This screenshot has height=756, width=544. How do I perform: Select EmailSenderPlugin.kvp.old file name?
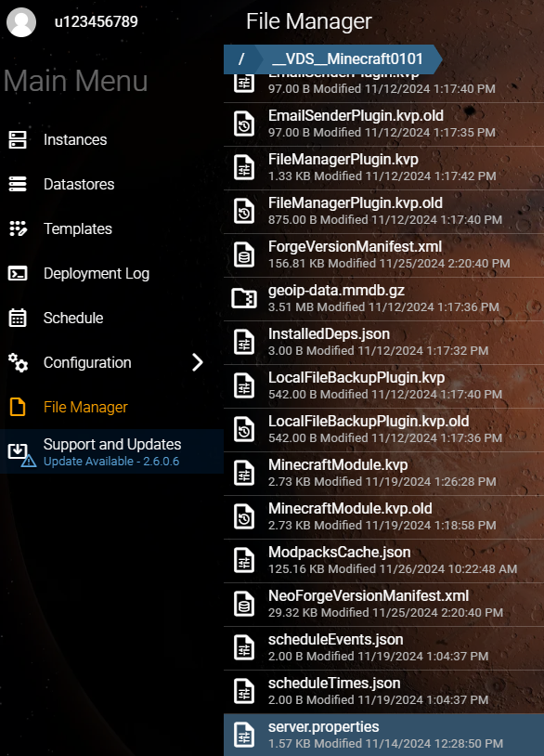pos(356,116)
